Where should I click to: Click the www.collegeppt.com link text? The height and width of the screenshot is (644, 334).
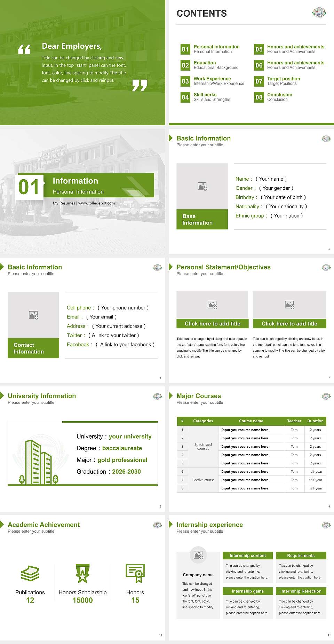click(x=96, y=203)
